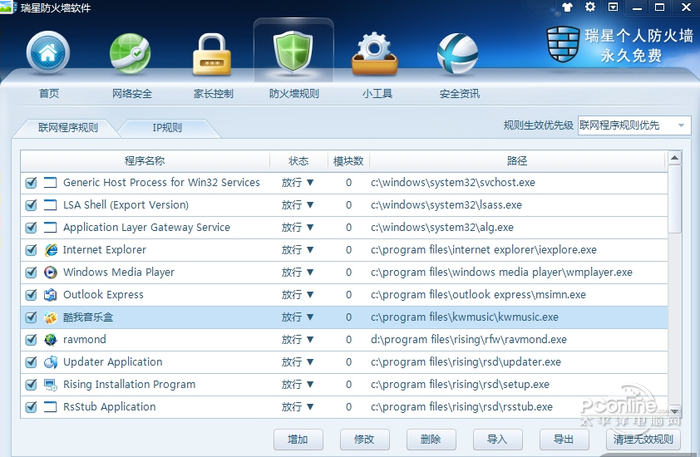Click the title bar dropdown menu icon
This screenshot has height=457, width=700.
[613, 7]
